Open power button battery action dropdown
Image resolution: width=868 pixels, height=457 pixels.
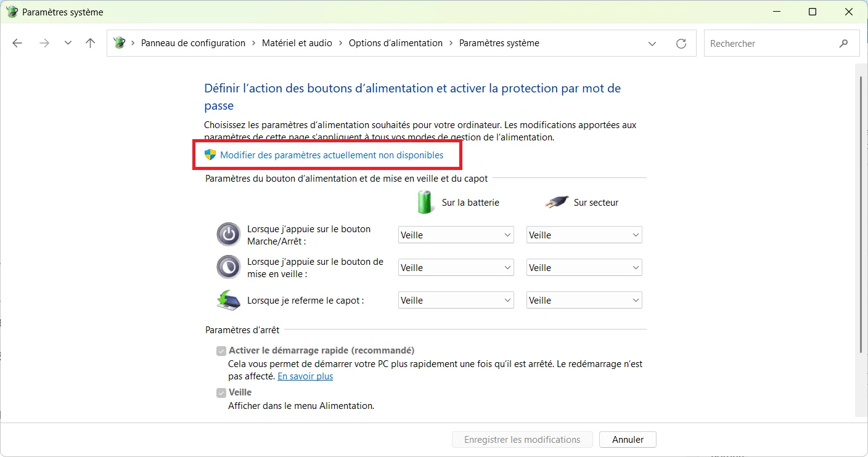tap(456, 235)
